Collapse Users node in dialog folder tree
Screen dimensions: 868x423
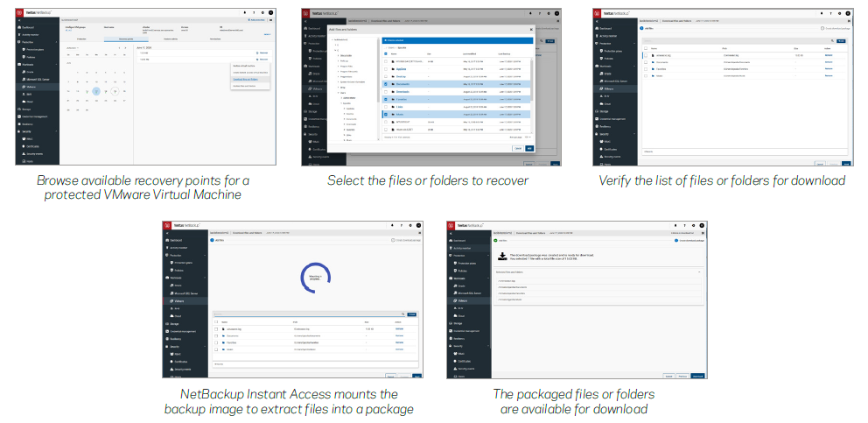[x=337, y=91]
